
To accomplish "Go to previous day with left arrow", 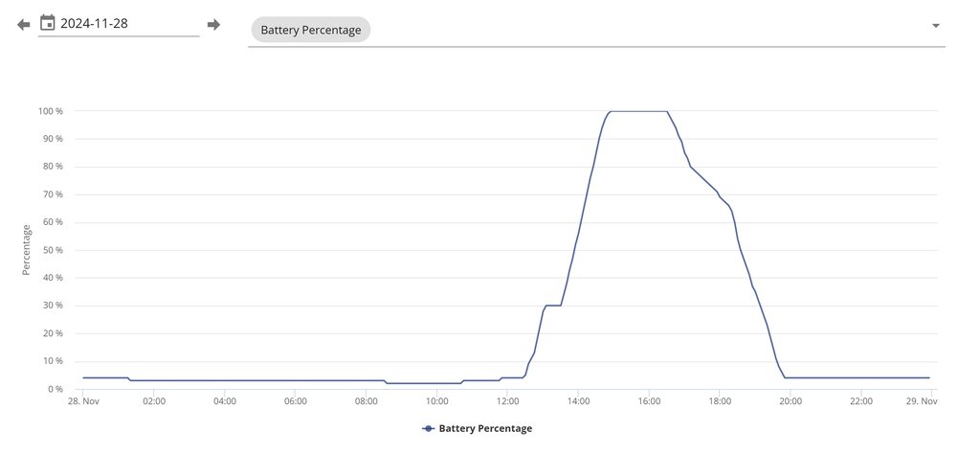I will (24, 25).
